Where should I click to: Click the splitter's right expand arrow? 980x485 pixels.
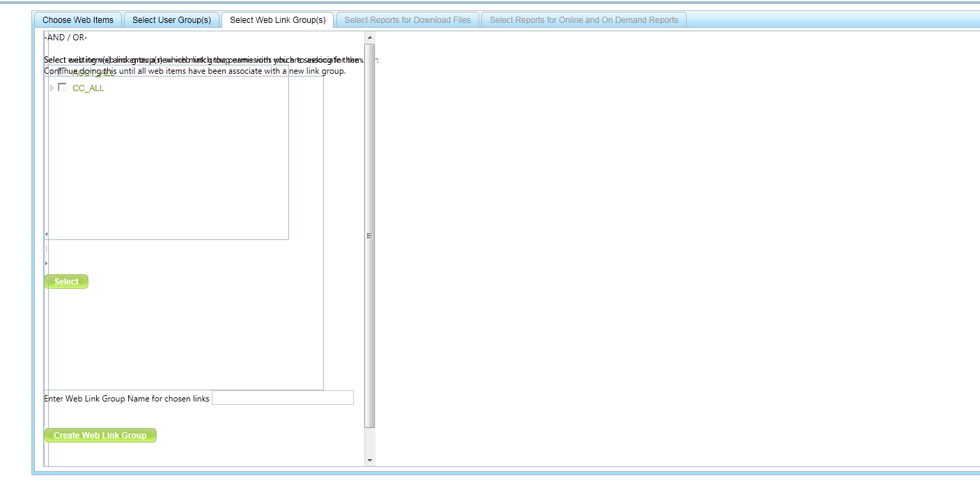[x=46, y=264]
